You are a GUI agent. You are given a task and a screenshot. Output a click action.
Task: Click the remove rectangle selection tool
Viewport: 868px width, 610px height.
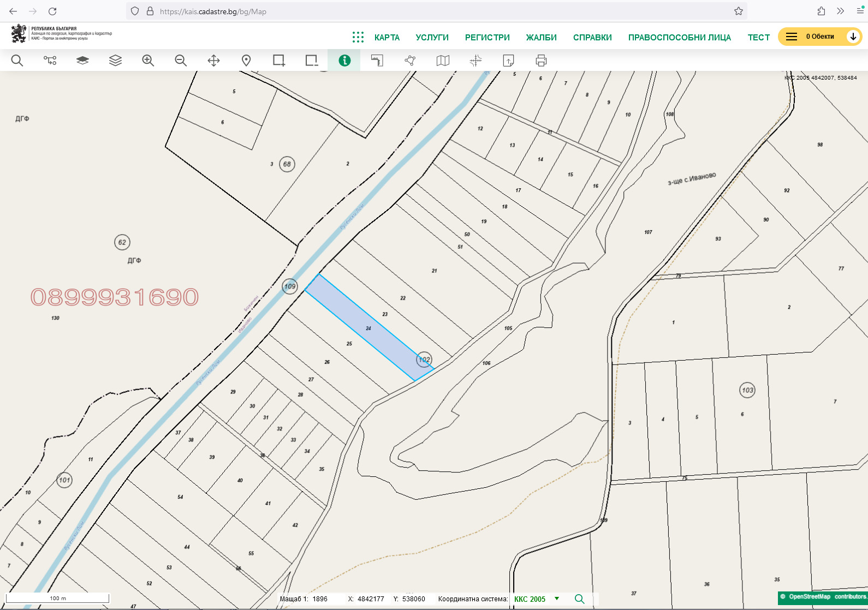click(312, 61)
